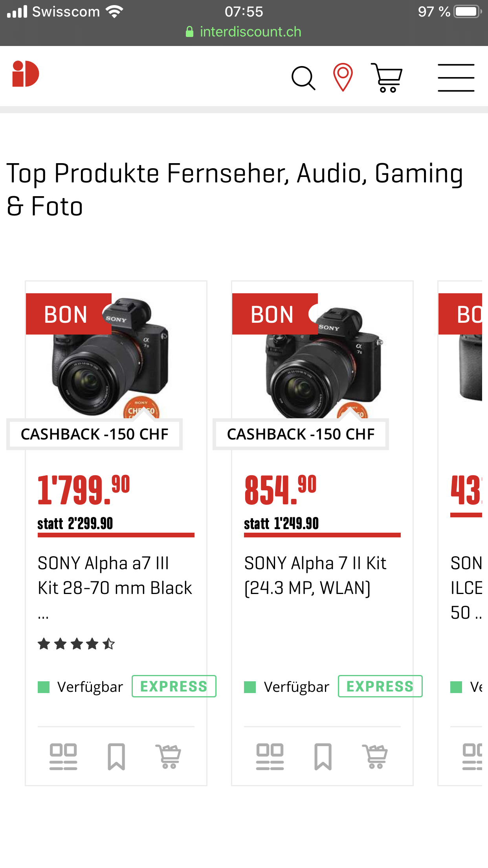Click the 854.90 price

(280, 490)
